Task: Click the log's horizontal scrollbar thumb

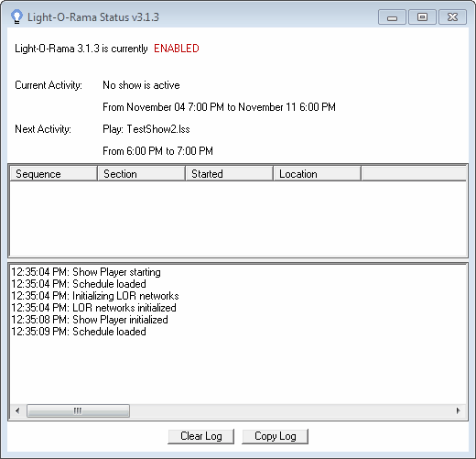Action: point(78,410)
